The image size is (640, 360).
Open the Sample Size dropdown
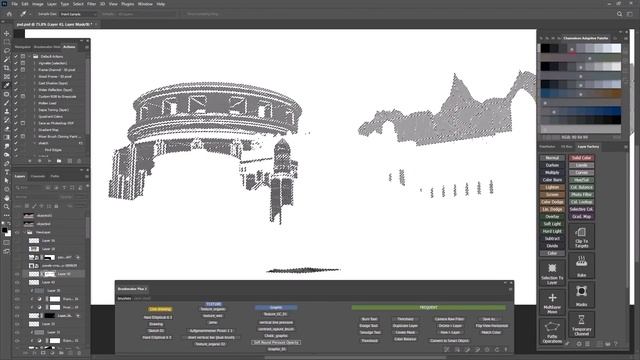click(78, 14)
